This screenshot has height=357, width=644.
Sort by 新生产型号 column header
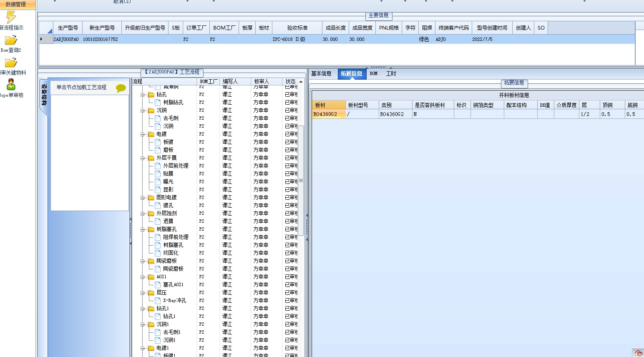(x=102, y=28)
